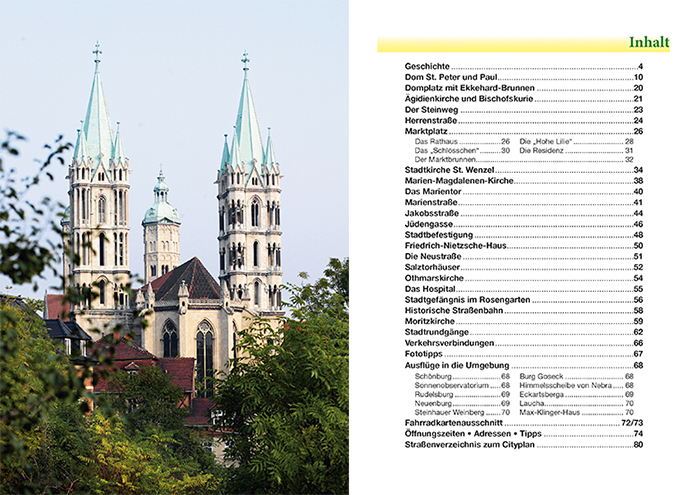
Task: Select 'Die Neustraße' entry
Action: tap(524, 256)
